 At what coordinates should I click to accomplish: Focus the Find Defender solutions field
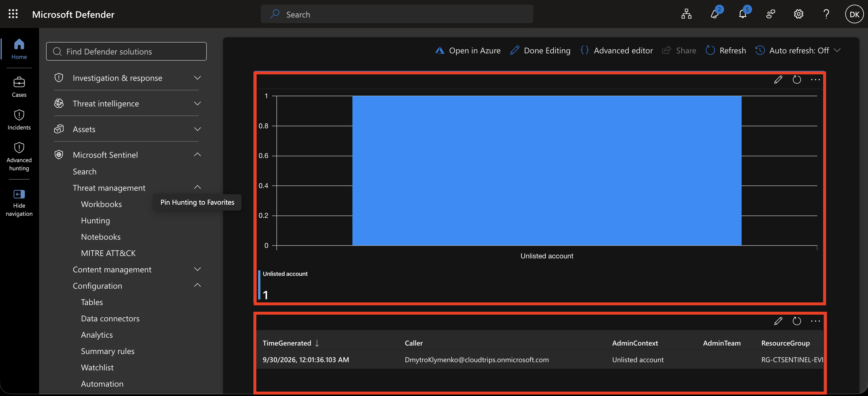(126, 51)
